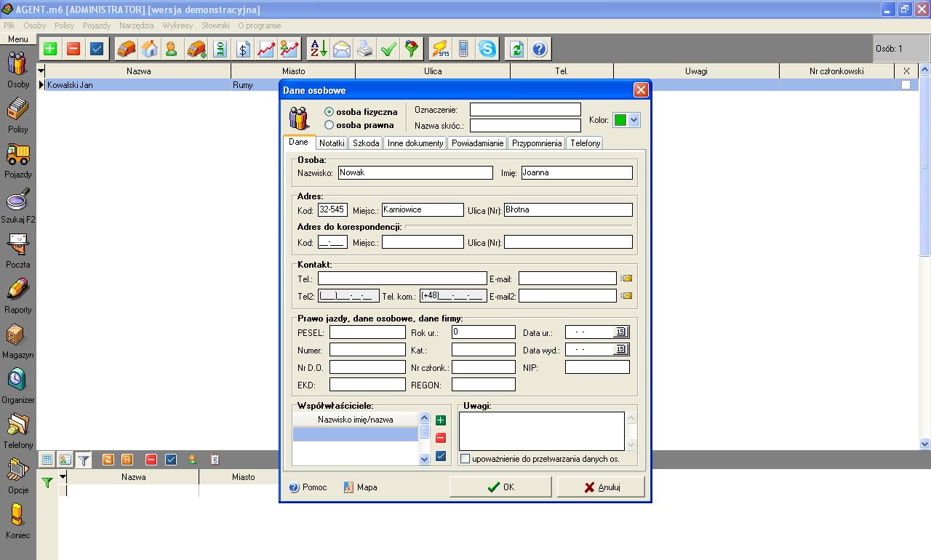
Task: Click the blue question mark help icon
Action: pyautogui.click(x=539, y=49)
